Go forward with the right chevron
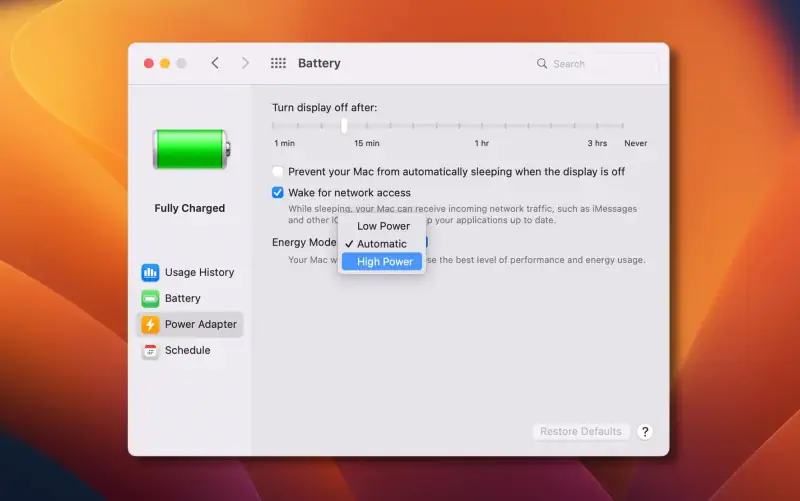The height and width of the screenshot is (501, 800). [245, 63]
